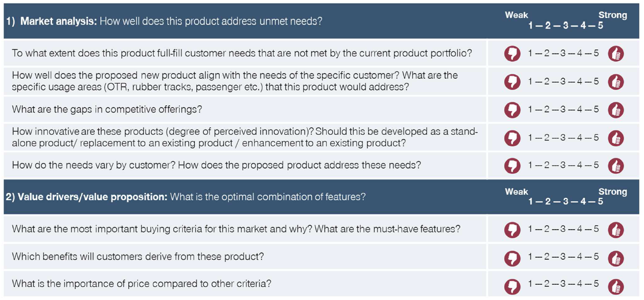The image size is (644, 300).
Task: Click thumbs-down icon for innovative products row
Action: point(512,138)
